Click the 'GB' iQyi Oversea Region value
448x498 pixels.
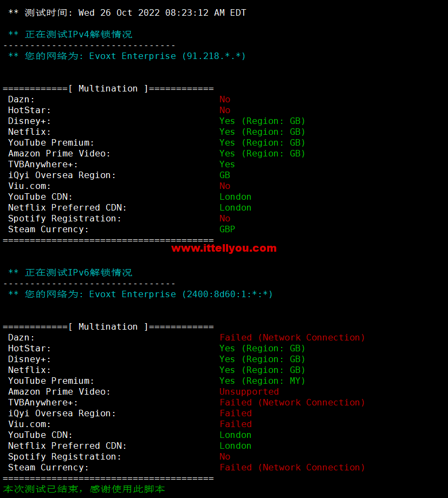click(224, 175)
